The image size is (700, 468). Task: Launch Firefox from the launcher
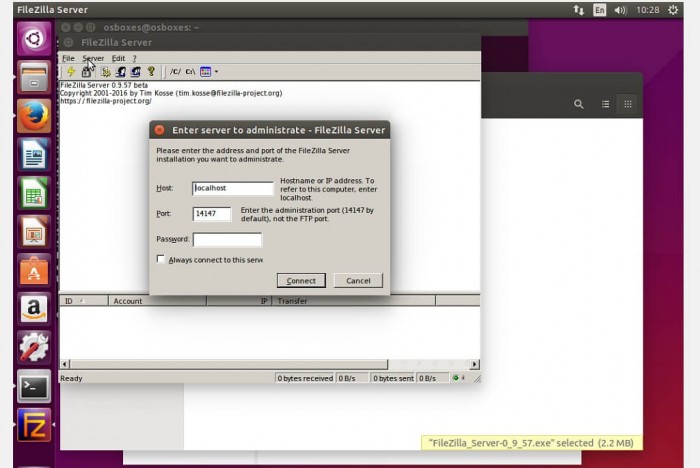[x=34, y=116]
